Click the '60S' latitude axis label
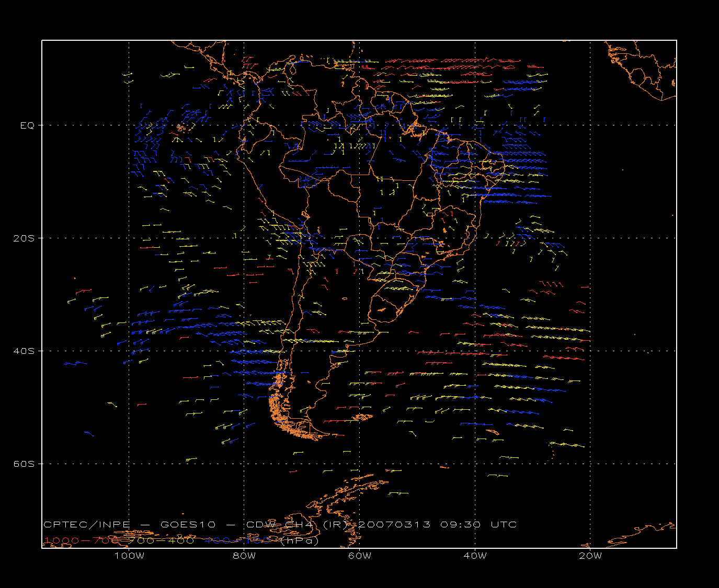719x588 pixels. click(x=24, y=464)
